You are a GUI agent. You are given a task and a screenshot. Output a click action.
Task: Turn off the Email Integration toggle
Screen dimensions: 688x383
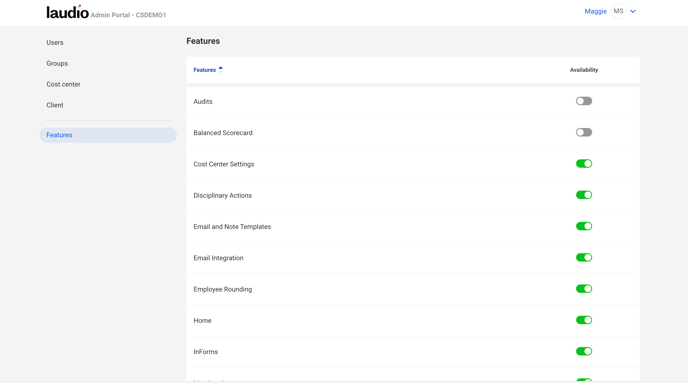pos(584,258)
